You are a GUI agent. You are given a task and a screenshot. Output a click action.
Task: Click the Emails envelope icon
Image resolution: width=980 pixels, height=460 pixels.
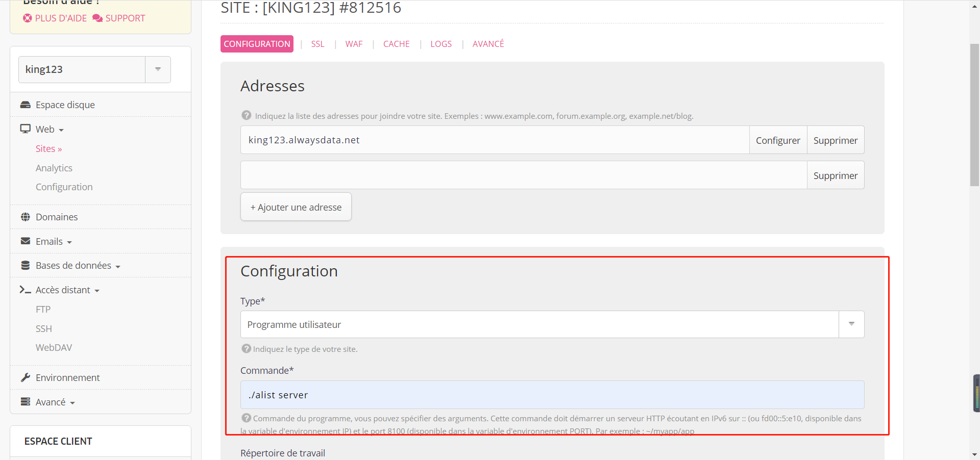coord(25,241)
